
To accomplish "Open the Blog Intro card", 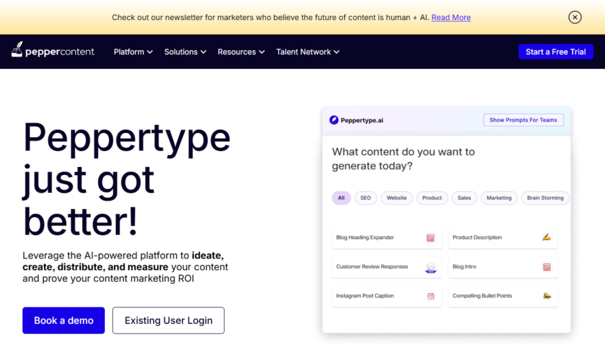I will 503,267.
